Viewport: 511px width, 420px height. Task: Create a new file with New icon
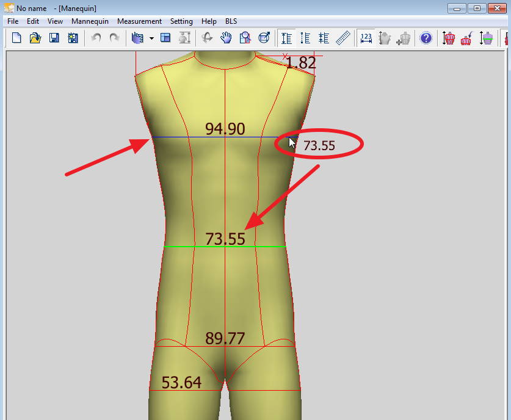click(16, 38)
